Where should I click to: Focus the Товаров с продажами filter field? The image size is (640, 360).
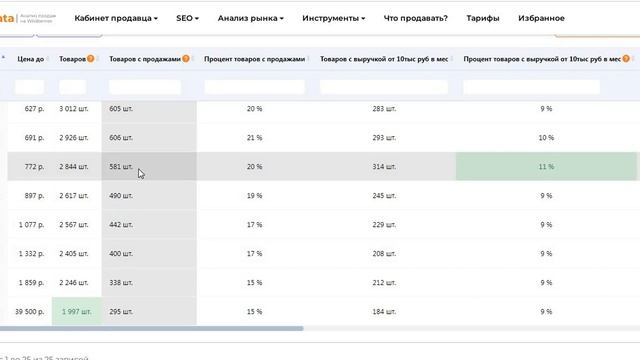145,87
